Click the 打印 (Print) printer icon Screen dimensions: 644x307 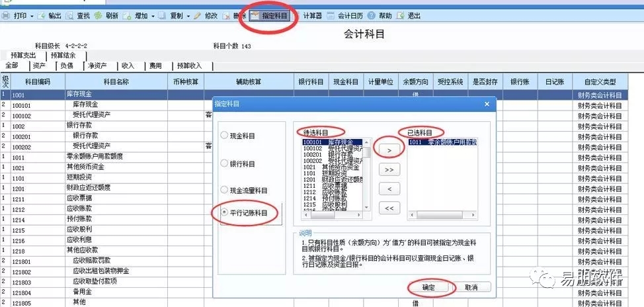[x=7, y=15]
